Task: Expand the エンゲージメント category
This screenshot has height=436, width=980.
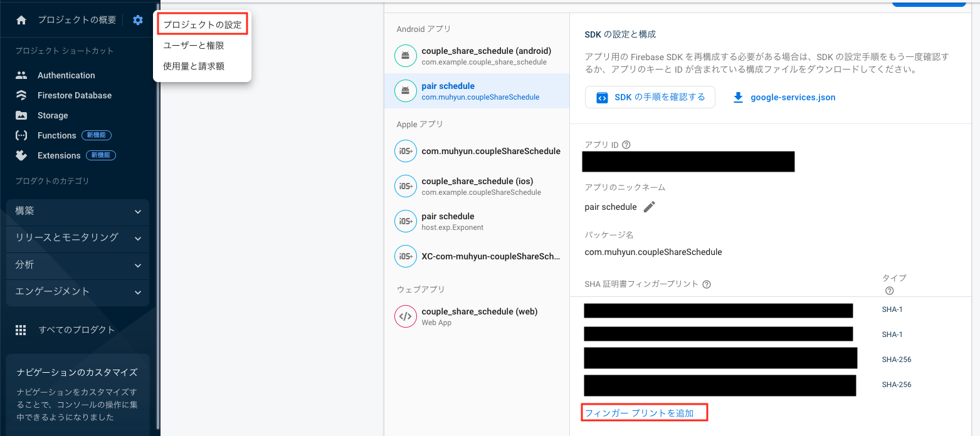Action: pos(78,292)
